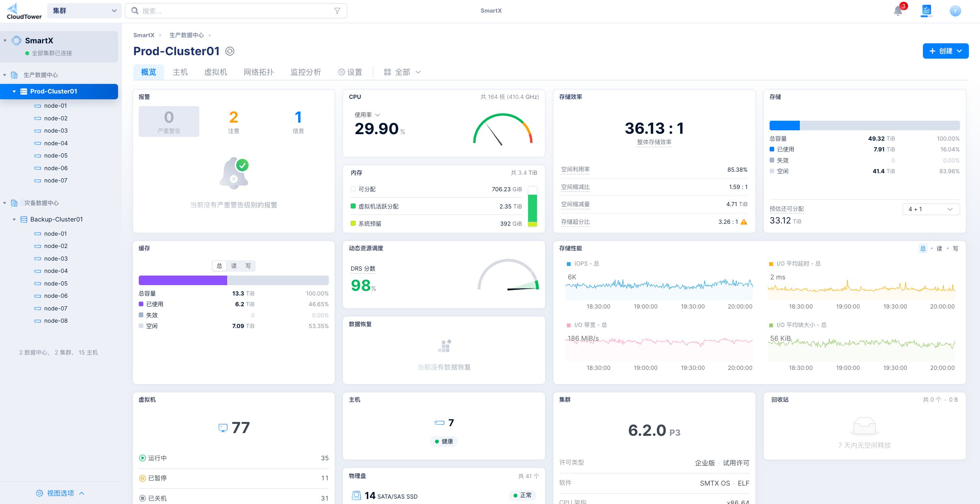This screenshot has height=504, width=980.
Task: Open the notifications bell icon
Action: pos(898,11)
